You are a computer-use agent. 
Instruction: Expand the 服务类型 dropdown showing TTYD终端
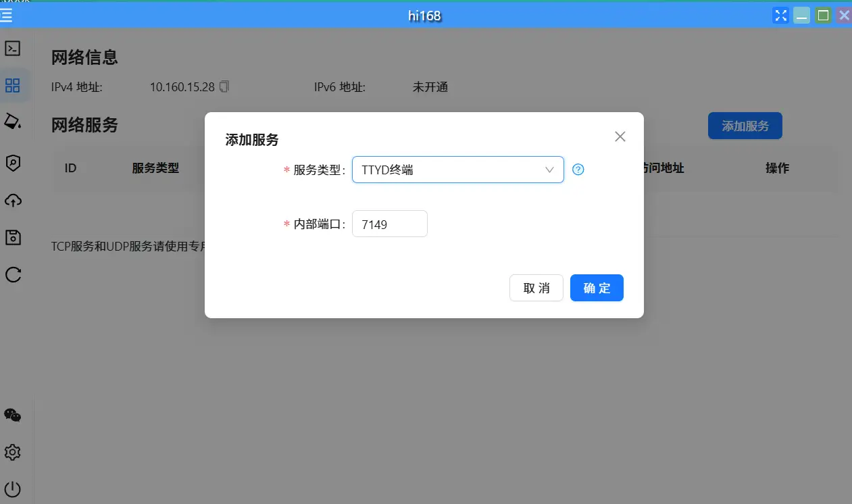point(457,170)
